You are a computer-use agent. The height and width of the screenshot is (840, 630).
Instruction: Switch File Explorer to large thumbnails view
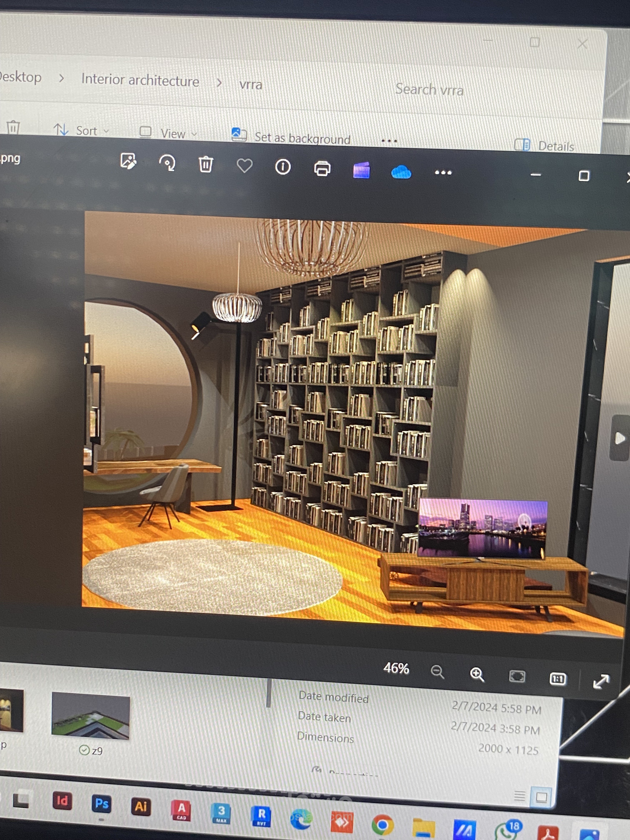coord(541,797)
